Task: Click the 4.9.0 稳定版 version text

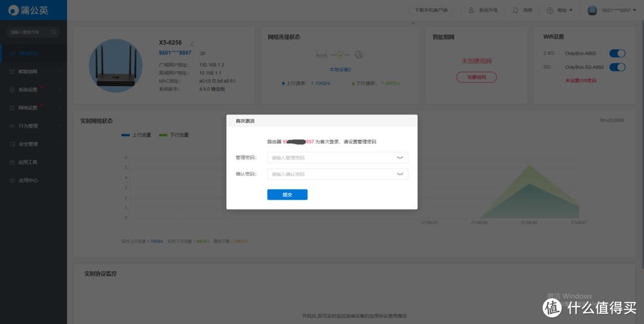Action: tap(212, 89)
